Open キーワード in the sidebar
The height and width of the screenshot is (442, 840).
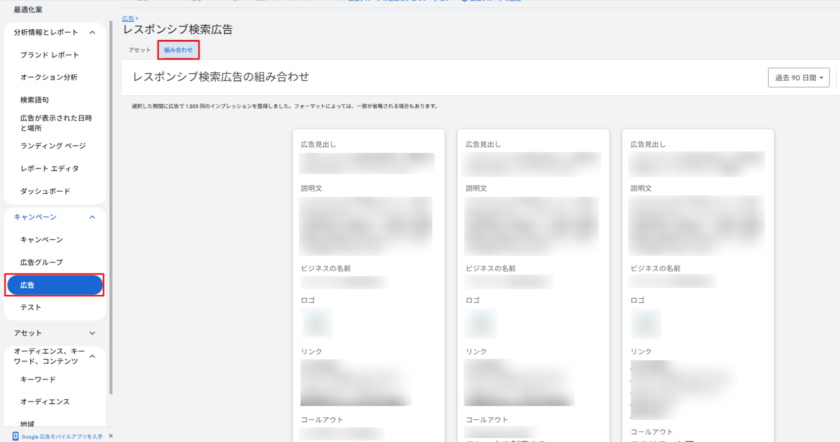click(37, 379)
